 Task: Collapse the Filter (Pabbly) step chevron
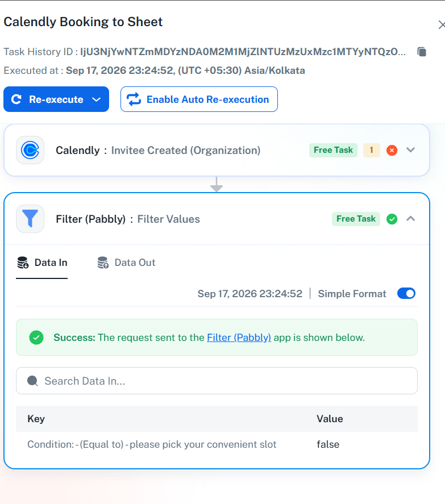click(x=410, y=219)
